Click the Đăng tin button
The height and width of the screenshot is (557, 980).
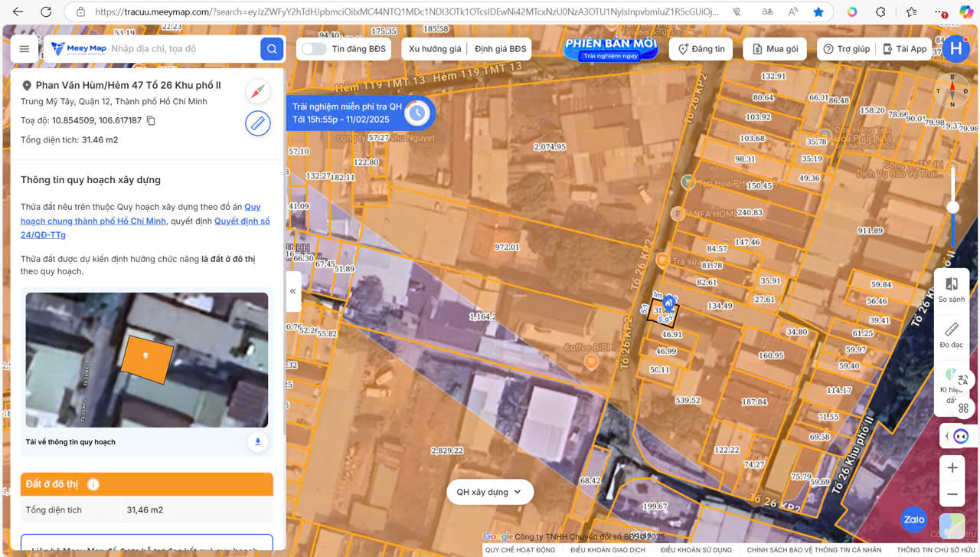click(x=701, y=49)
